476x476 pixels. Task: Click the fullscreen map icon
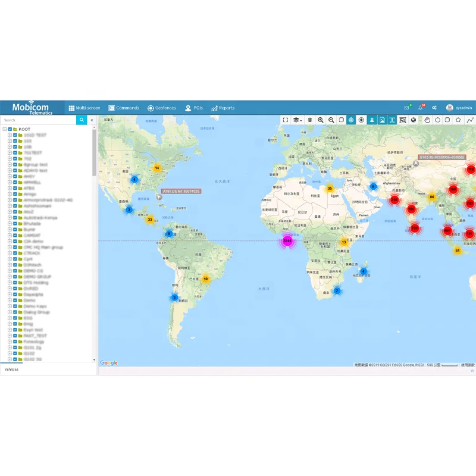286,120
